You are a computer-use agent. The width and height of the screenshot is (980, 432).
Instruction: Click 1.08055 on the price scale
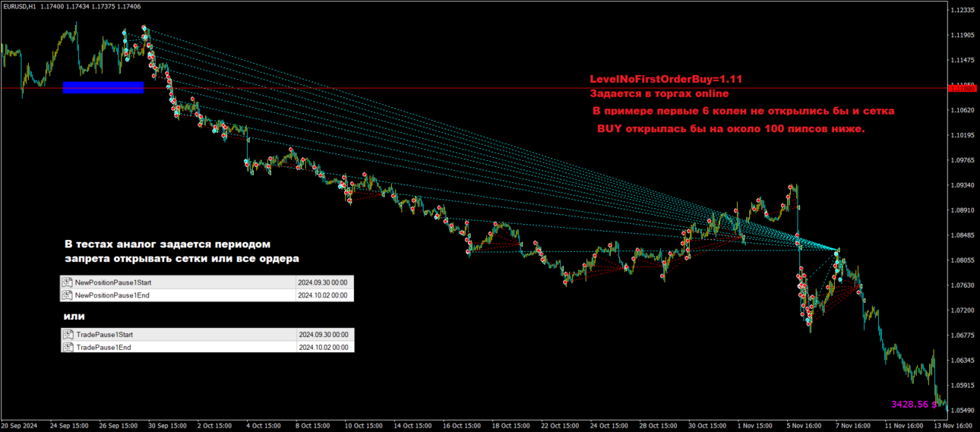click(963, 260)
